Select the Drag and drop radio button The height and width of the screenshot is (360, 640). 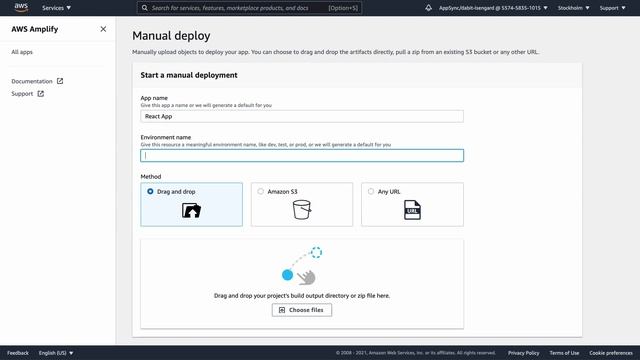point(150,191)
